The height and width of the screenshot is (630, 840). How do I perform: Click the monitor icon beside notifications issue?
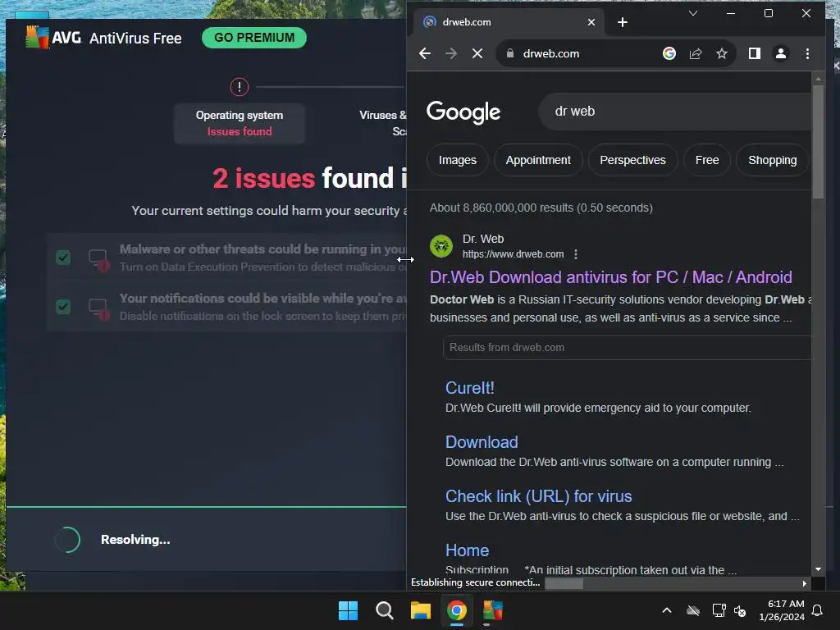pyautogui.click(x=99, y=308)
